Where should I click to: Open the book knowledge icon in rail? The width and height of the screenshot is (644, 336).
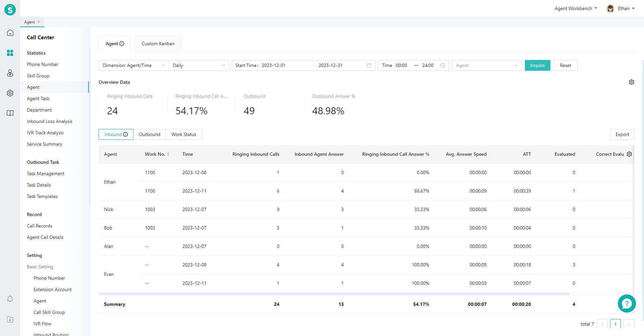(10, 113)
